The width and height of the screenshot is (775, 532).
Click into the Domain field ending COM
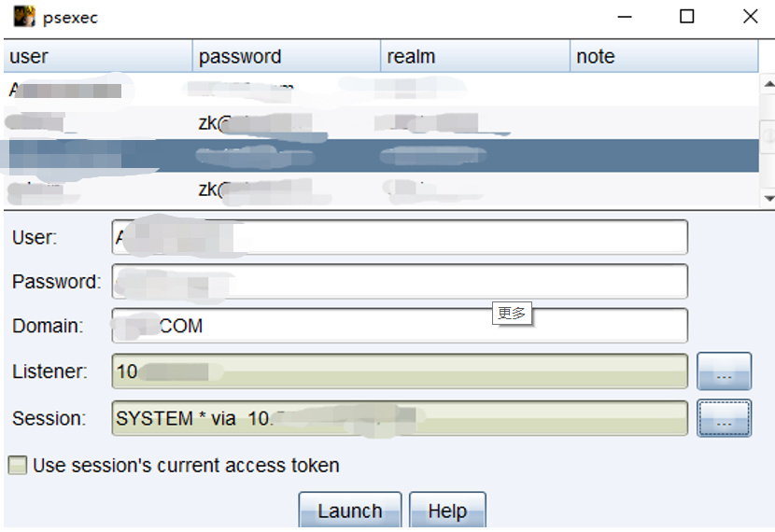pyautogui.click(x=400, y=326)
